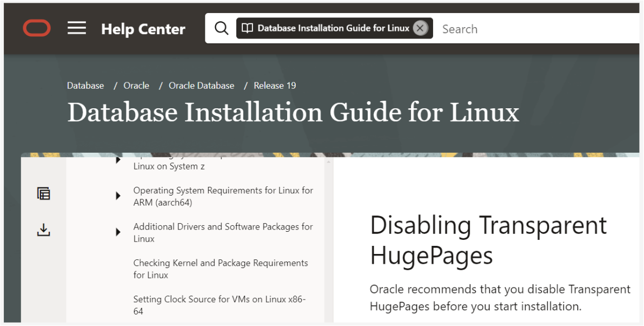The image size is (644, 326).
Task: Click the download icon in sidebar
Action: 44,230
